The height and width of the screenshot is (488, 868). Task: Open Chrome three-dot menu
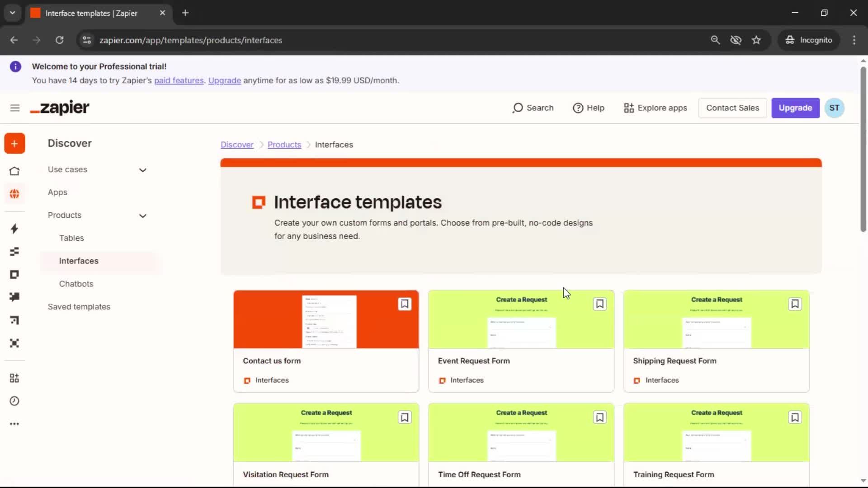point(854,40)
